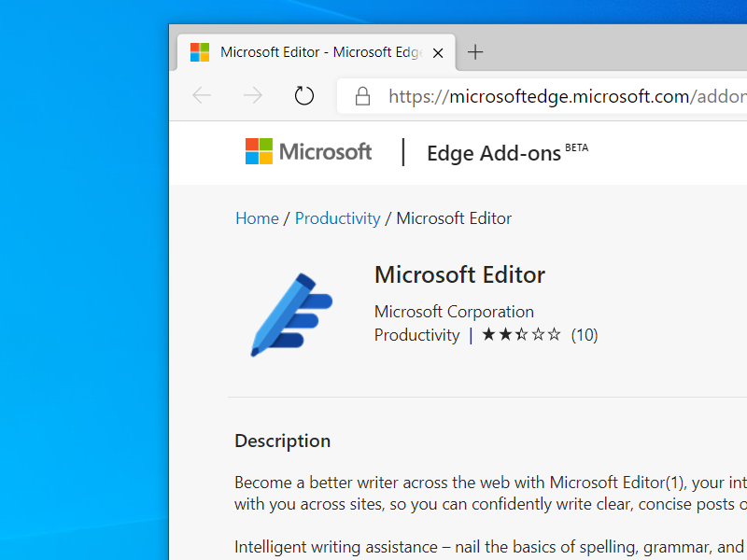Click the Microsoft Editor extension title
Viewport: 747px width, 560px height.
pyautogui.click(x=459, y=274)
